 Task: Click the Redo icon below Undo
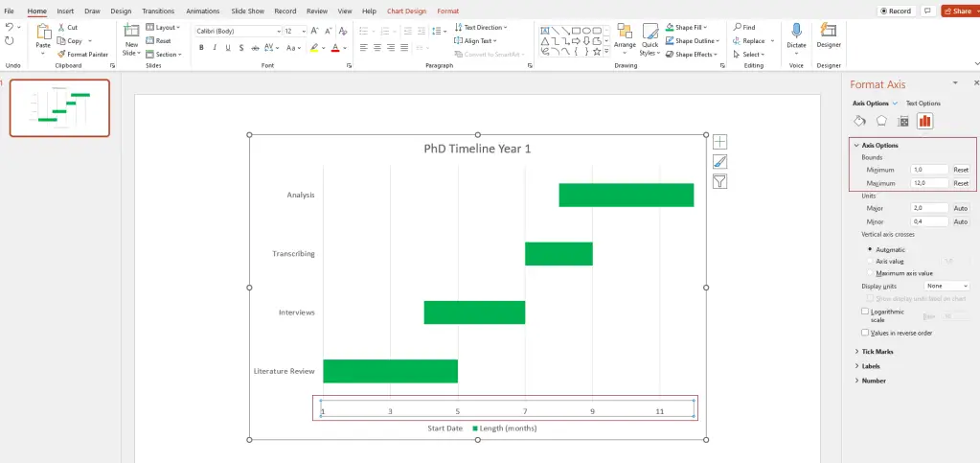coord(10,40)
